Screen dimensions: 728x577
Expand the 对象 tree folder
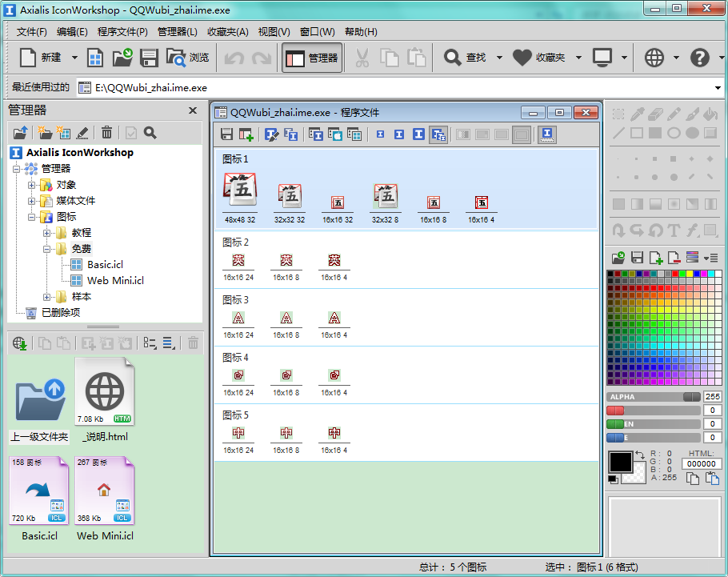click(31, 185)
